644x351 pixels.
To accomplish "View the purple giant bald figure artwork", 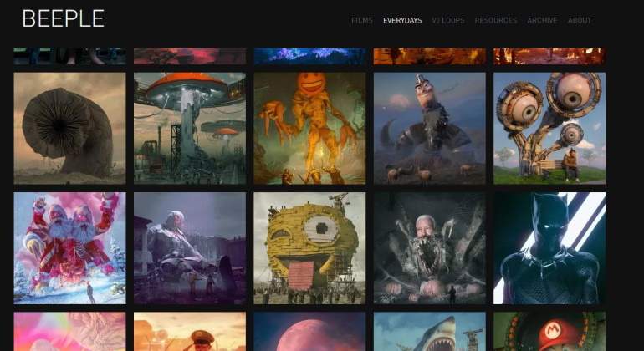I will tap(190, 248).
